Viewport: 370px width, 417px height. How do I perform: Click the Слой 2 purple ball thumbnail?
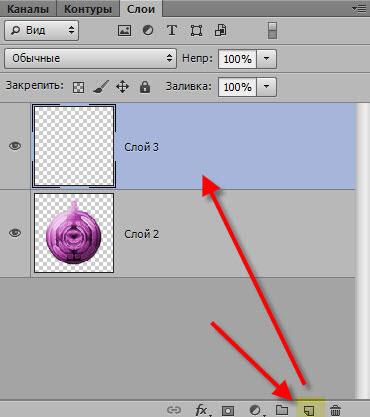click(x=74, y=233)
